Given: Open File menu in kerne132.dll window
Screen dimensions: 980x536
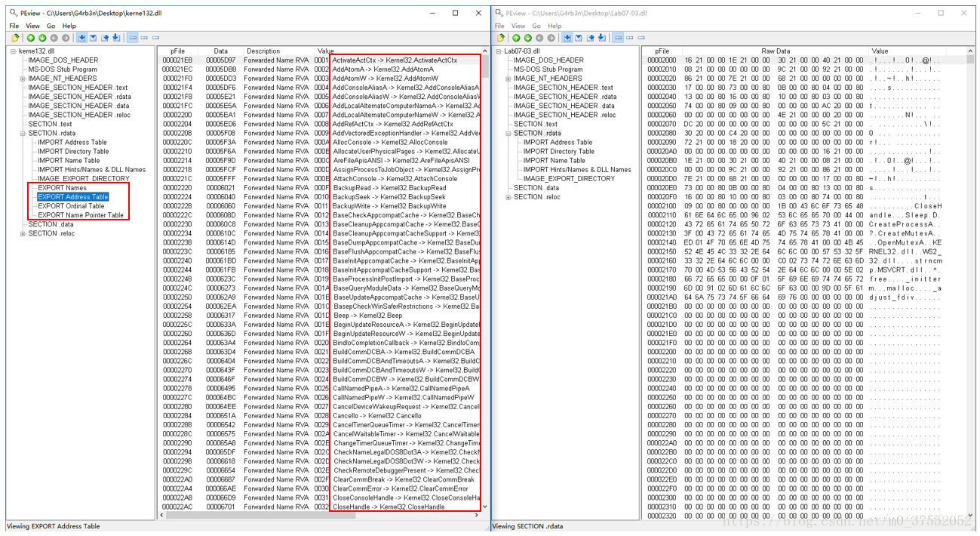Looking at the screenshot, I should coord(14,26).
